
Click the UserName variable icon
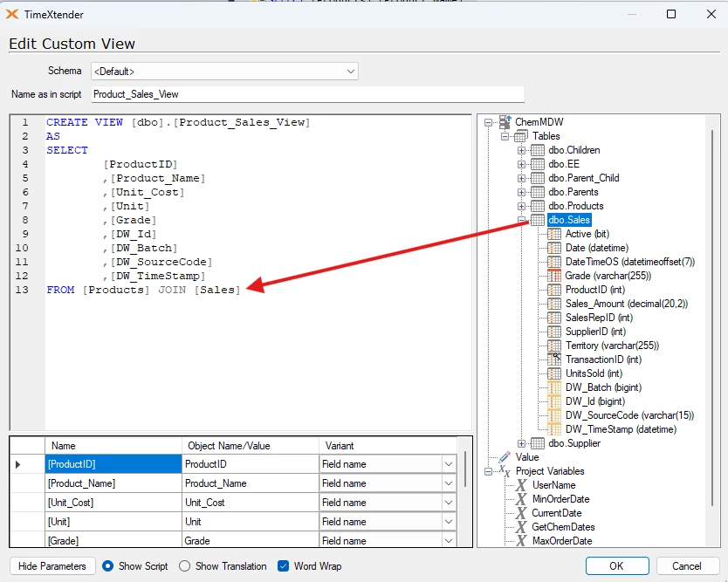tap(521, 485)
